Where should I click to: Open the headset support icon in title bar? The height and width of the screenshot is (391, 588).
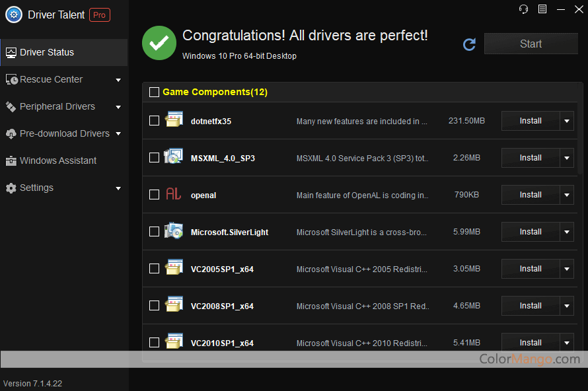[523, 9]
